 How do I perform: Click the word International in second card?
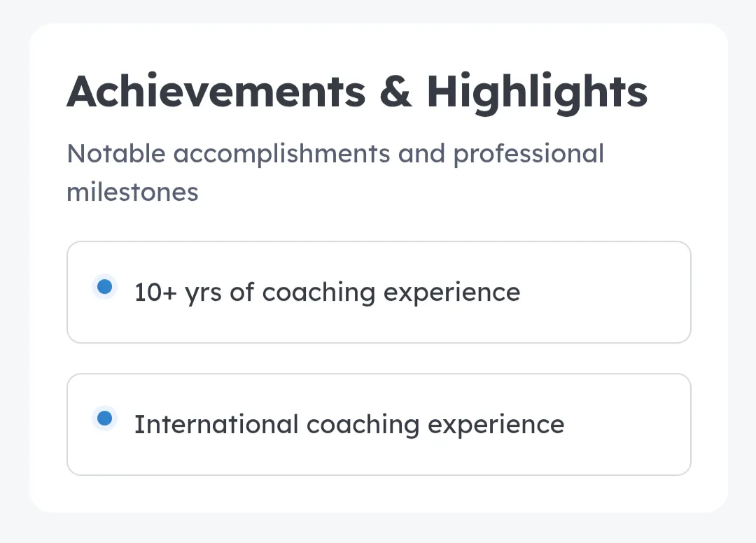pos(216,425)
